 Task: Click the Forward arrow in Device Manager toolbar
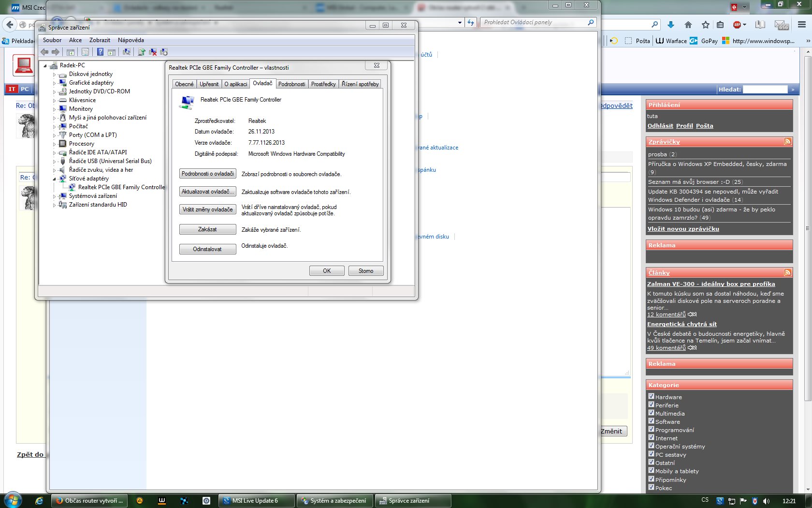tap(56, 52)
